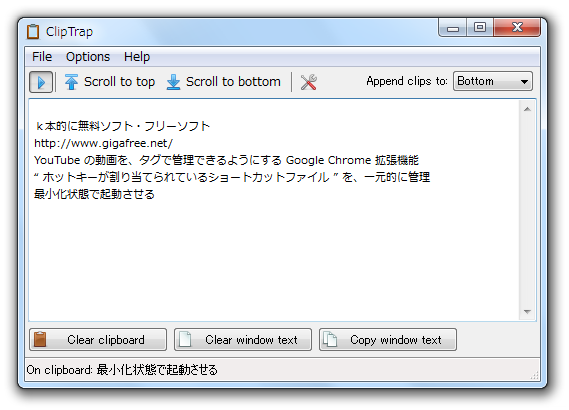Click the blank page icon on Clear window text
The image size is (569, 410).
click(x=185, y=340)
